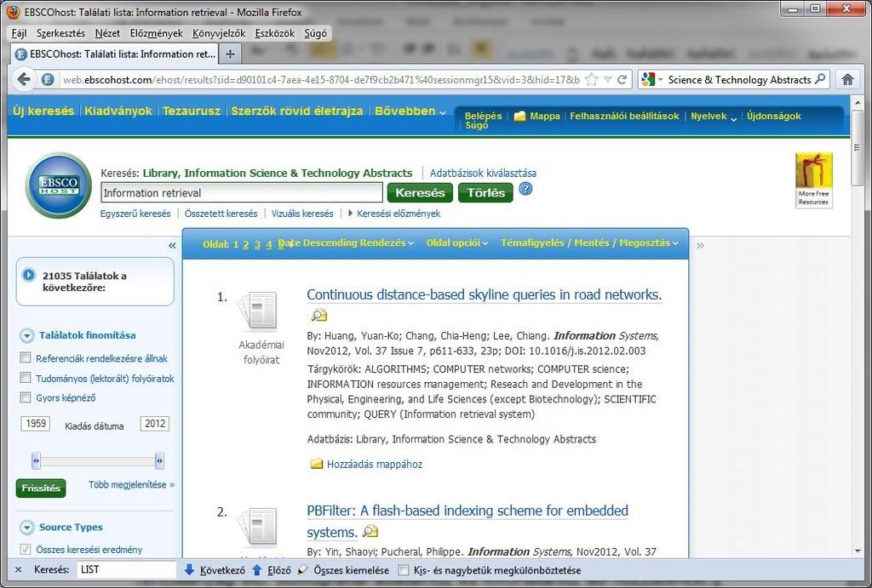Click the find bar LIST text field
The image size is (872, 588).
[x=127, y=569]
